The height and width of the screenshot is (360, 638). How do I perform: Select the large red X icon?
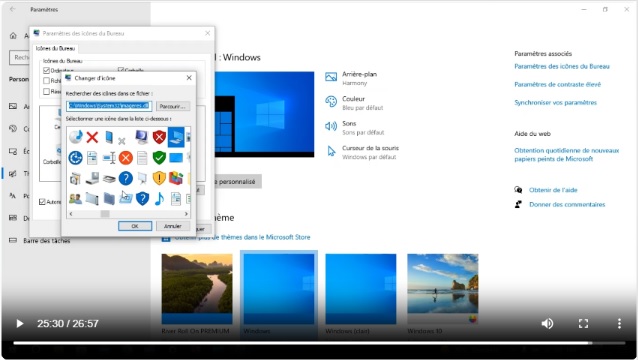click(x=92, y=137)
